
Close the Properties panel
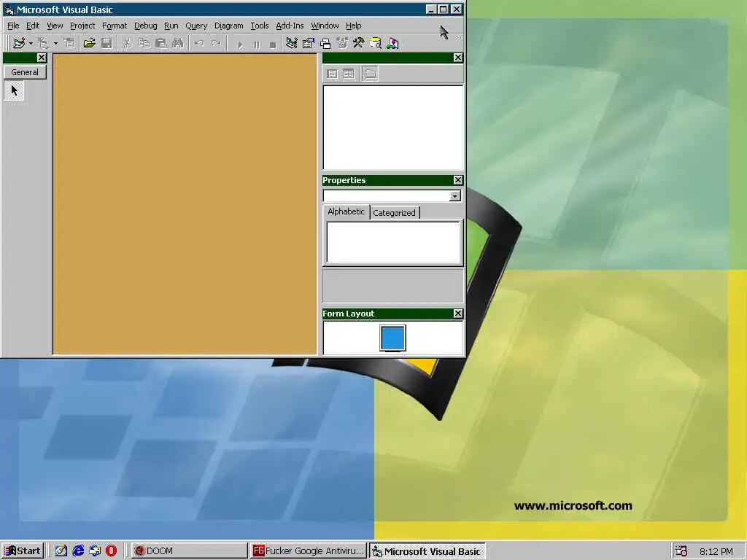coord(458,180)
